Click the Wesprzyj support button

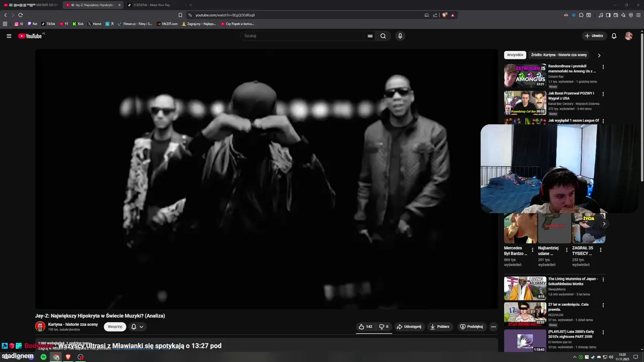pos(115,327)
